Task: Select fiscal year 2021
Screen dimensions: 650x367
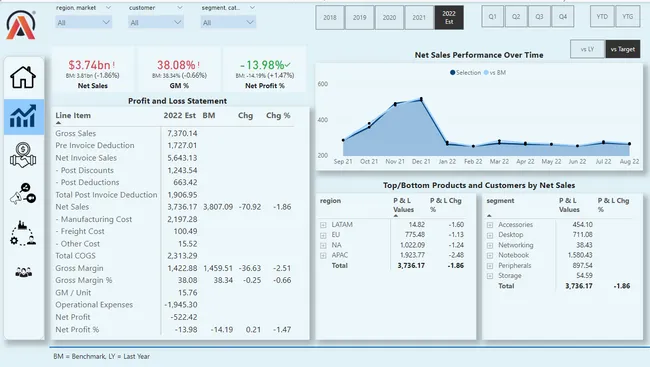Action: [x=419, y=17]
